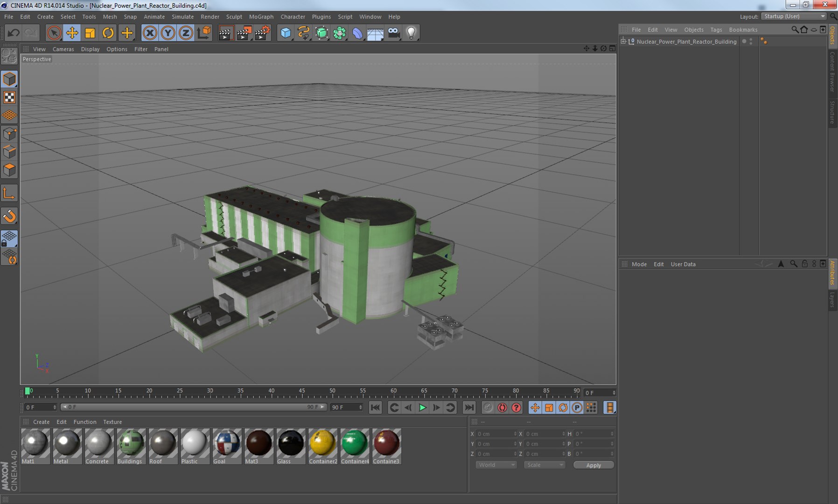The height and width of the screenshot is (504, 838).
Task: Go to start of animation
Action: [375, 407]
